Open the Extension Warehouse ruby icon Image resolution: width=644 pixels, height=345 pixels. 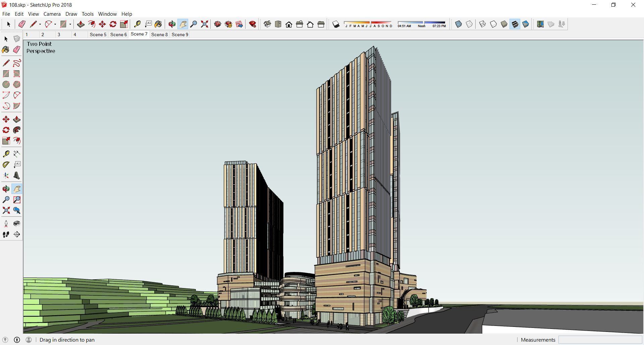pos(253,24)
